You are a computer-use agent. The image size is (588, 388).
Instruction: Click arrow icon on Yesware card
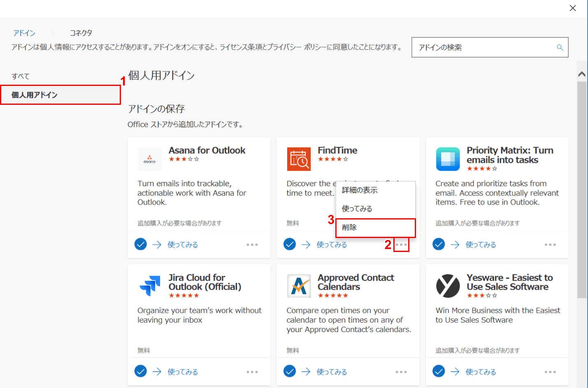(455, 372)
